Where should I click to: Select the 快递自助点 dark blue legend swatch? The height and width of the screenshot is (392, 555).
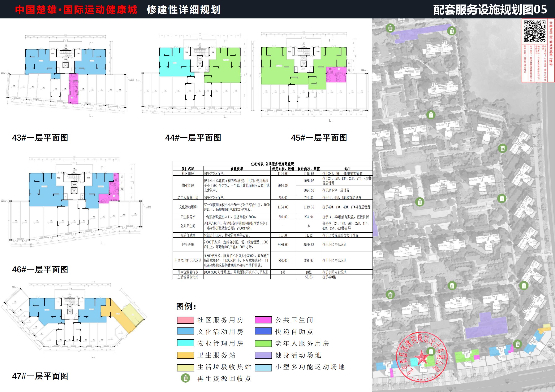point(263,331)
